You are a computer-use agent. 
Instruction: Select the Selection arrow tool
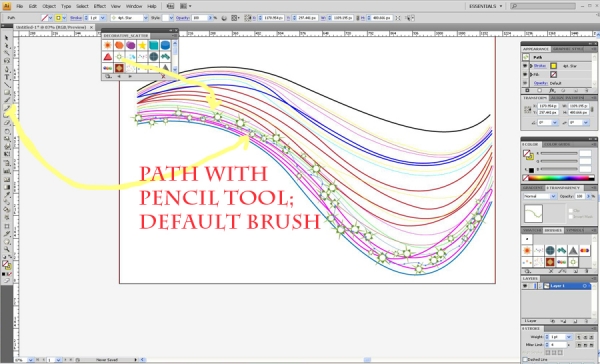(7, 38)
